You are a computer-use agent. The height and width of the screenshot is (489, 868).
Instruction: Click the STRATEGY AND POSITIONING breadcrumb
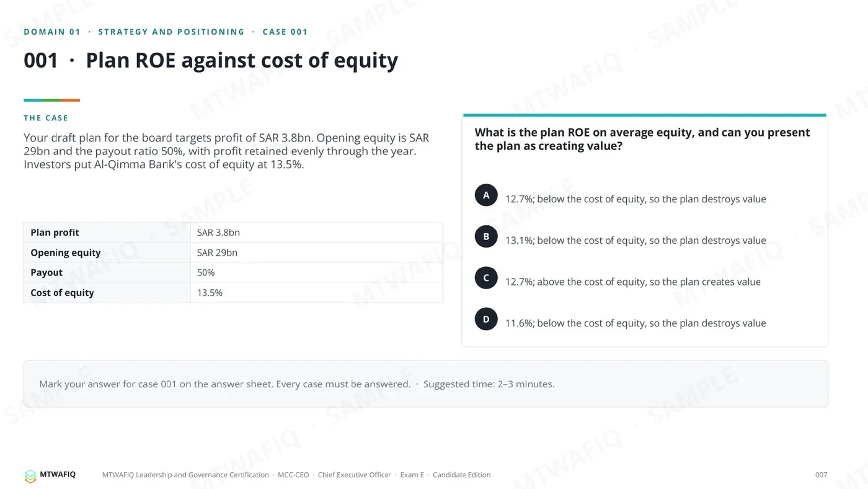(171, 32)
